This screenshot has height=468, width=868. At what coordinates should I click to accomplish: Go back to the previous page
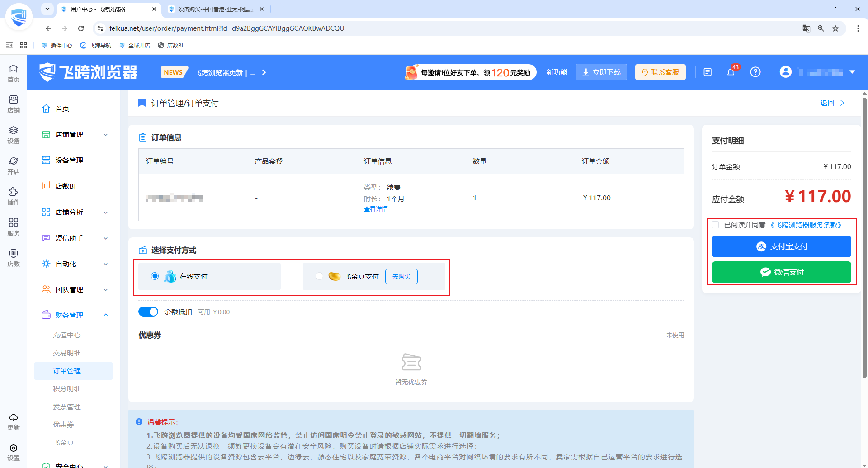point(48,28)
